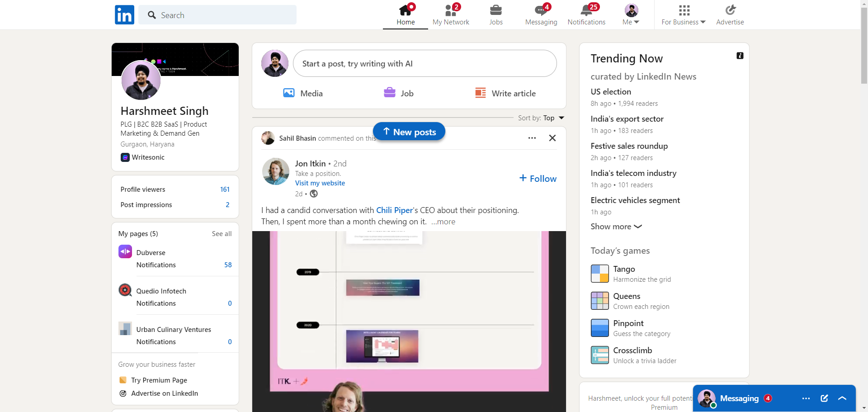Open the Urban Culinary Ventures page
This screenshot has width=868, height=412.
pos(174,330)
